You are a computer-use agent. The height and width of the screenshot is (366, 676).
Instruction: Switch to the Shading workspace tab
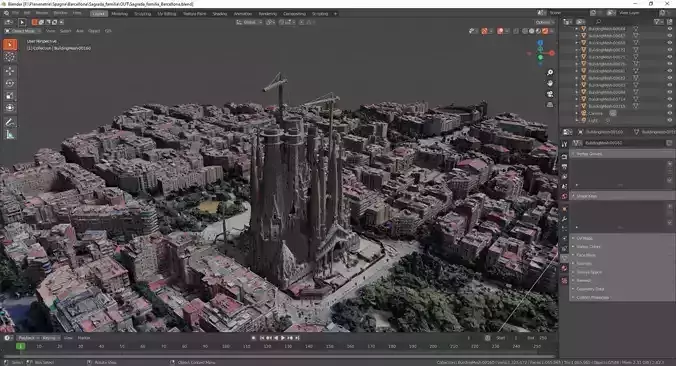point(219,14)
